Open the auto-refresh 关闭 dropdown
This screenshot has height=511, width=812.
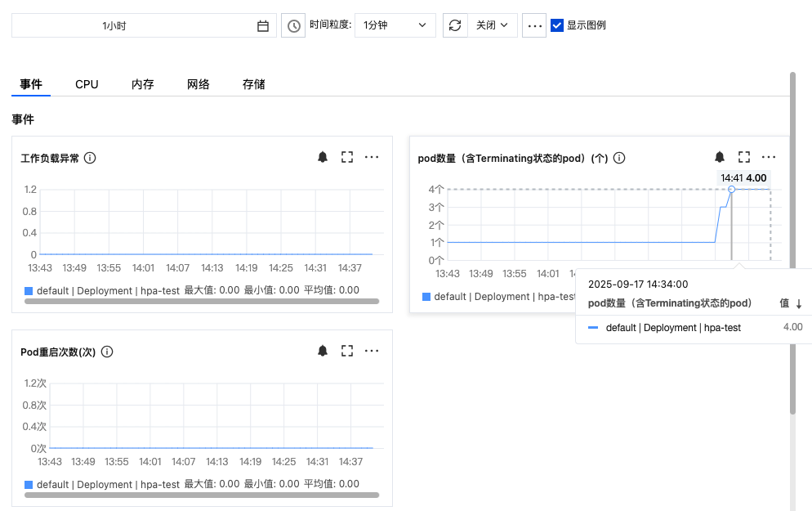pyautogui.click(x=493, y=25)
